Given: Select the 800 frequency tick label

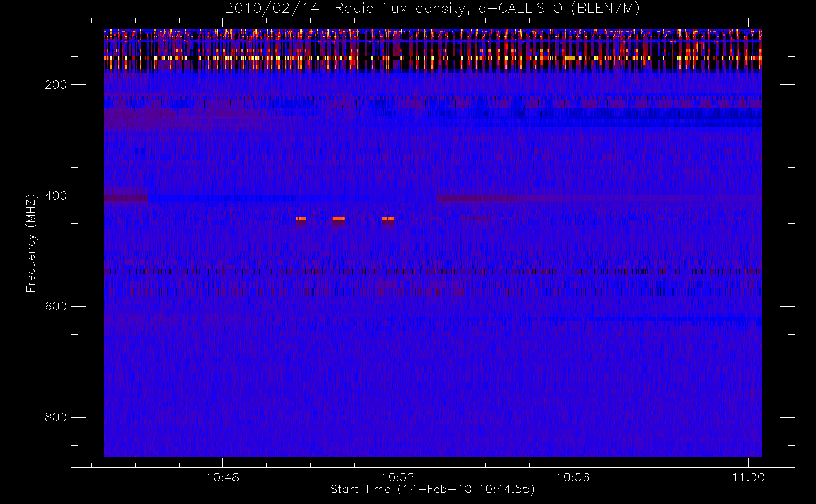Looking at the screenshot, I should (x=56, y=417).
